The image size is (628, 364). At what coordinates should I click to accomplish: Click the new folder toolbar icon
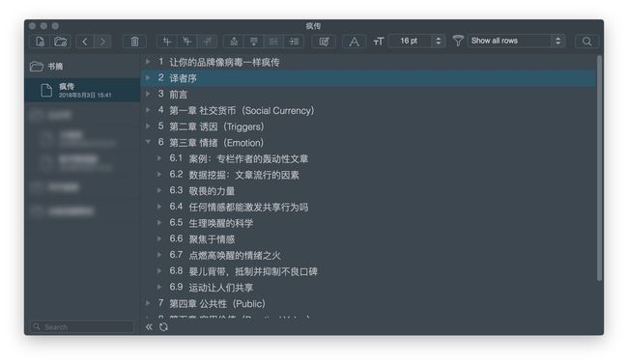coord(61,42)
